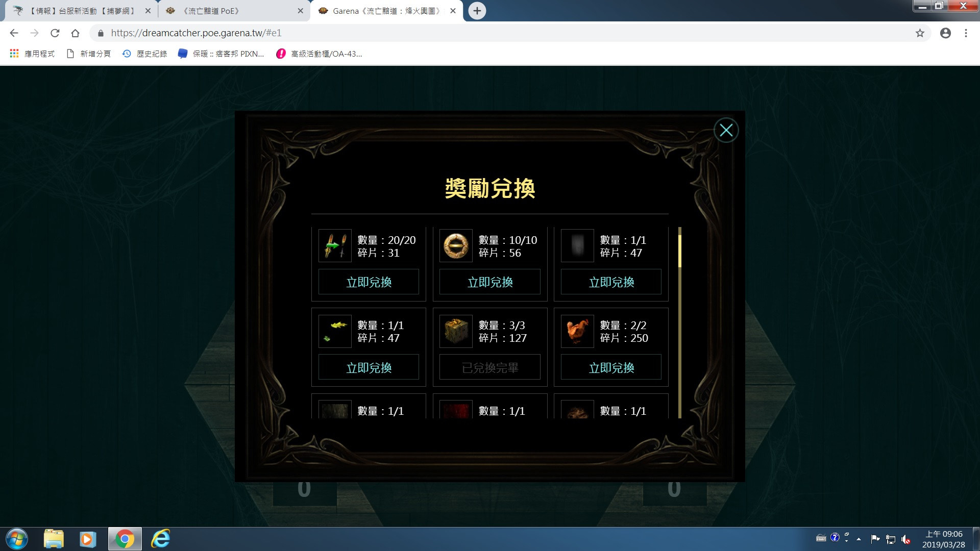Open the Chrome three-dot menu

coord(966,33)
